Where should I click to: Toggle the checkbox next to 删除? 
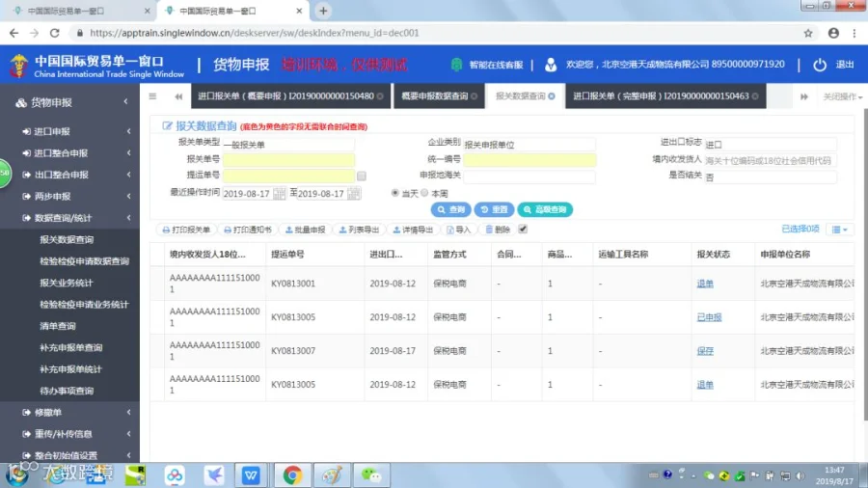tap(523, 230)
